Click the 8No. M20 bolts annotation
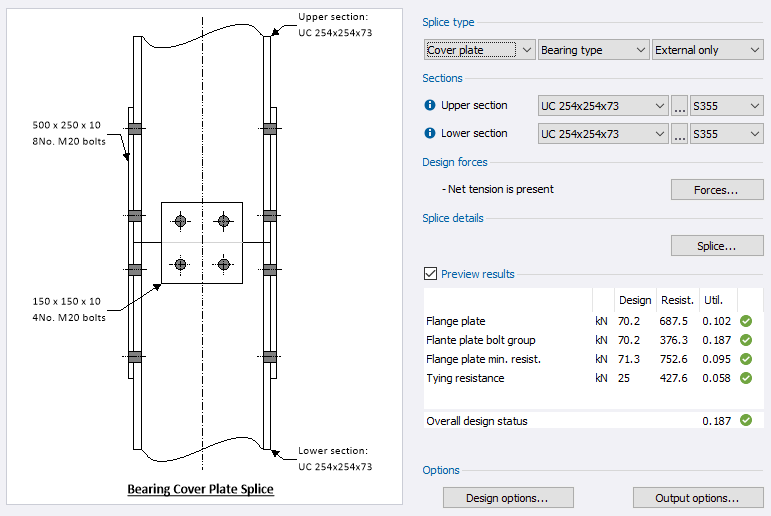Viewport: 771px width, 516px height. [69, 141]
